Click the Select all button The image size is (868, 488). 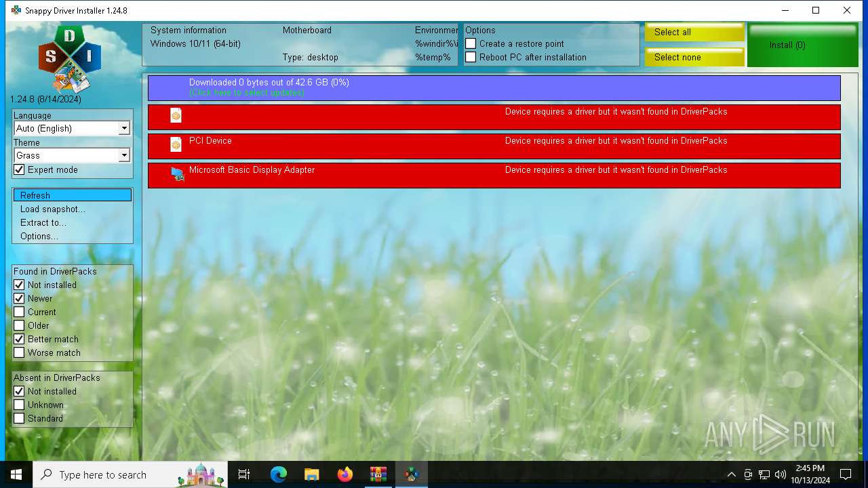(694, 32)
